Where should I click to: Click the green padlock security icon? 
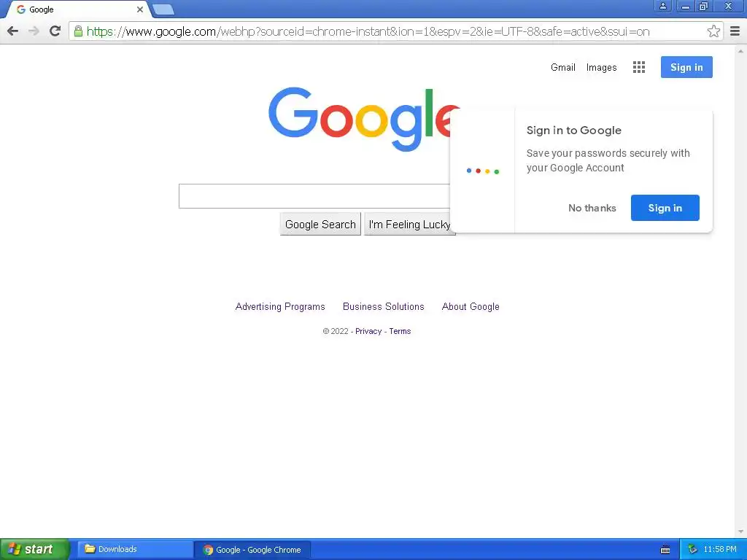pos(79,31)
